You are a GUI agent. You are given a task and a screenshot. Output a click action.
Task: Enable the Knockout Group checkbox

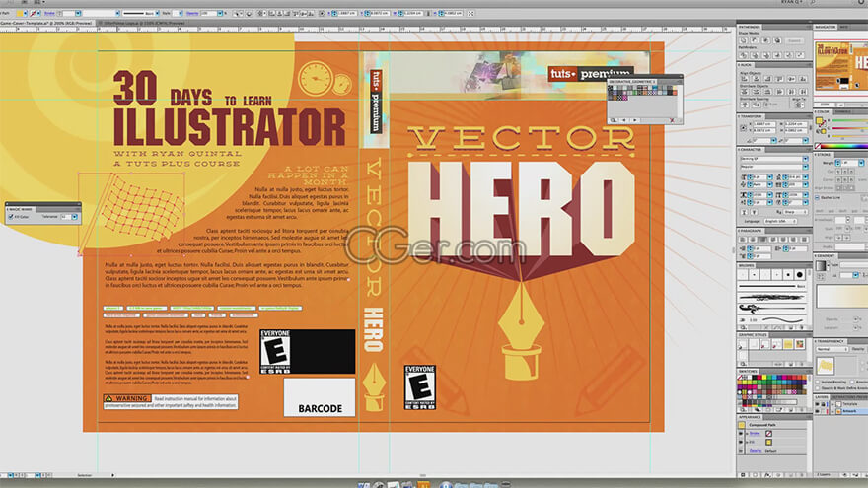click(x=852, y=382)
